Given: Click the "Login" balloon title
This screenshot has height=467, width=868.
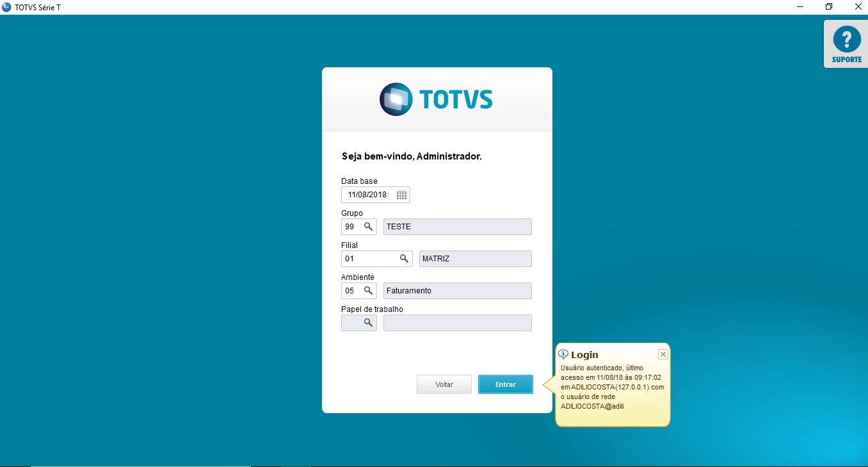Looking at the screenshot, I should [x=584, y=354].
